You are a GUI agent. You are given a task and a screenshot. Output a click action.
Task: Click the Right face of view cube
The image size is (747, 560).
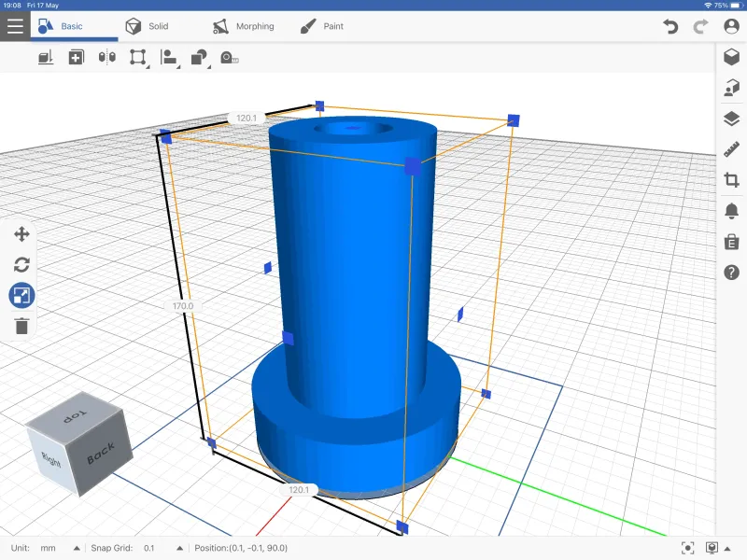[51, 460]
